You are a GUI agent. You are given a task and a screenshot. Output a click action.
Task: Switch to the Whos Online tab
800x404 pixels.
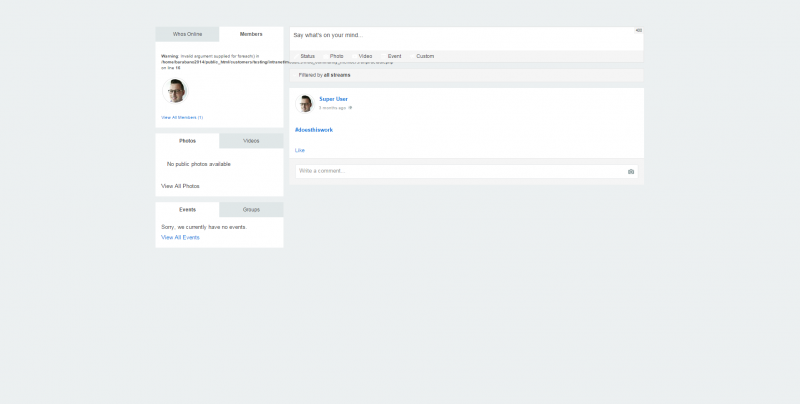click(187, 34)
